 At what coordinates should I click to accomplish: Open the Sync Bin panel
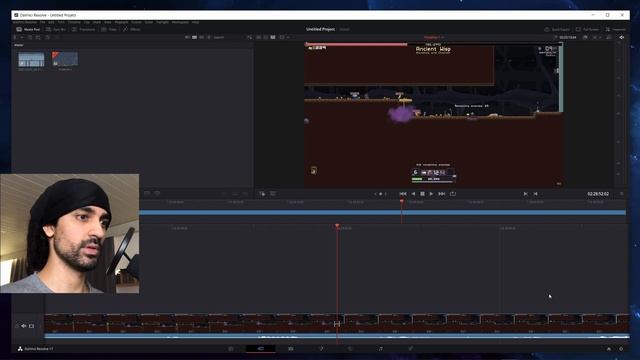56,29
